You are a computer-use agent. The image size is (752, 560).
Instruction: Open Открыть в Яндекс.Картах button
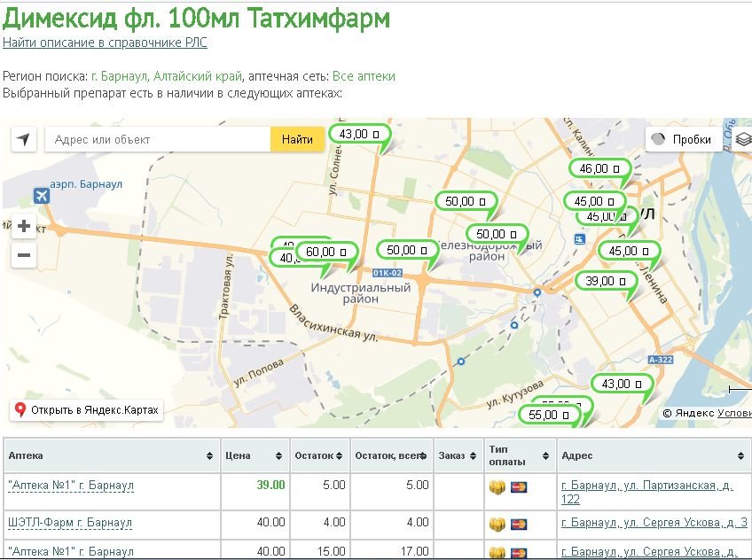87,410
